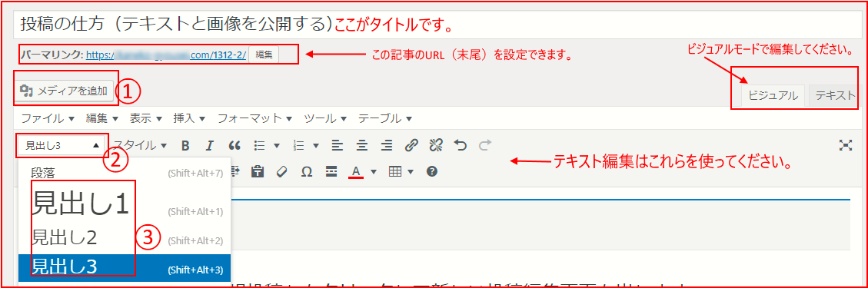
Task: Open the フォーマット menu
Action: (x=255, y=118)
